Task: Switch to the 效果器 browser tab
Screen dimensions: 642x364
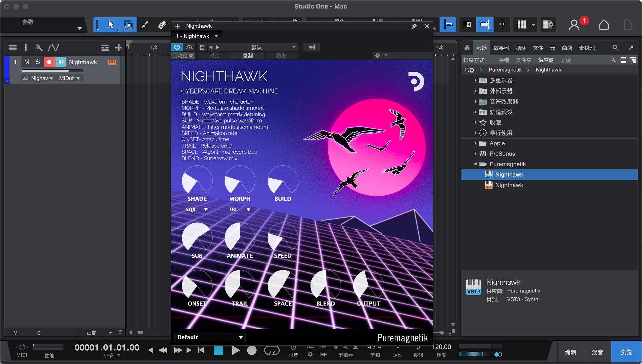Action: (501, 48)
